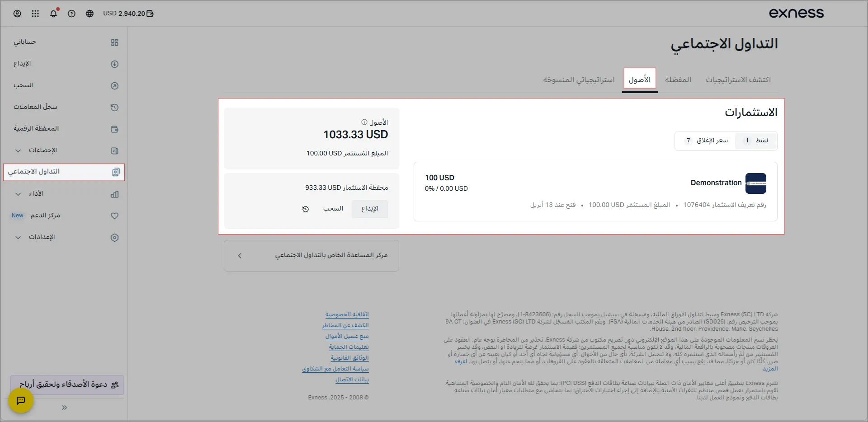Click the help question mark icon

pos(71,14)
